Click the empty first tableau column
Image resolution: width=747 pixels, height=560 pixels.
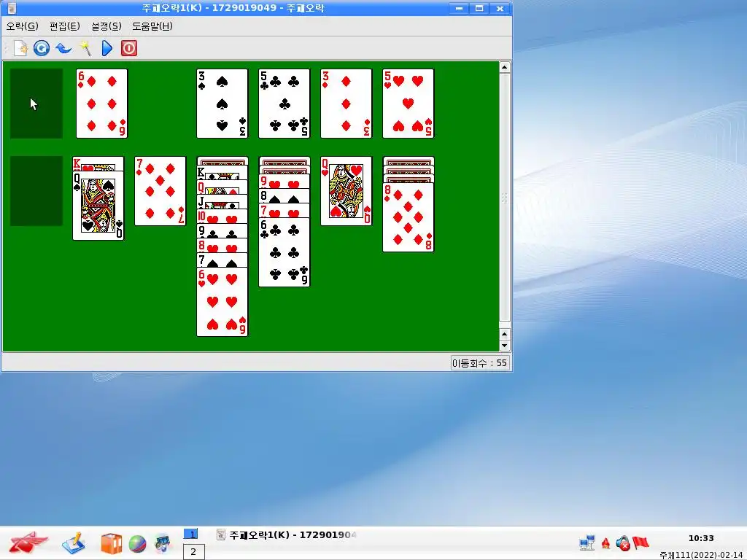[36, 190]
